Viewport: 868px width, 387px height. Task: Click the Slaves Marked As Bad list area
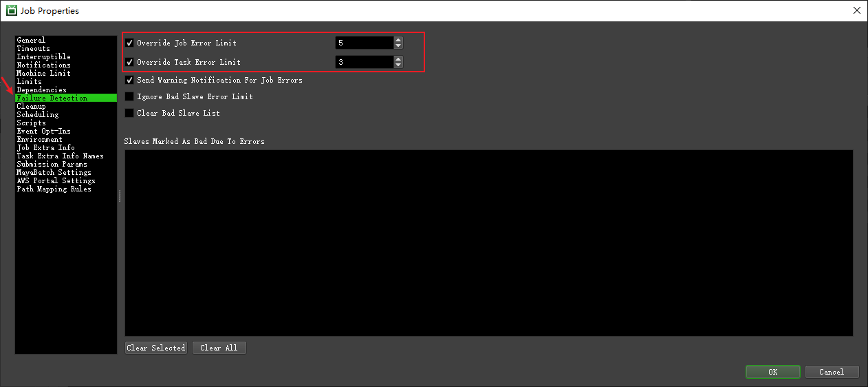click(488, 243)
